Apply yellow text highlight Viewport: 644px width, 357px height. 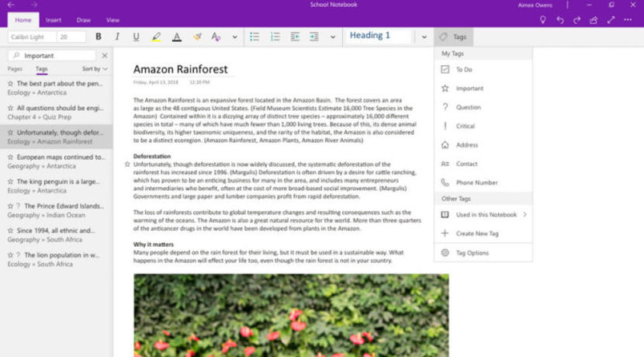click(x=156, y=36)
